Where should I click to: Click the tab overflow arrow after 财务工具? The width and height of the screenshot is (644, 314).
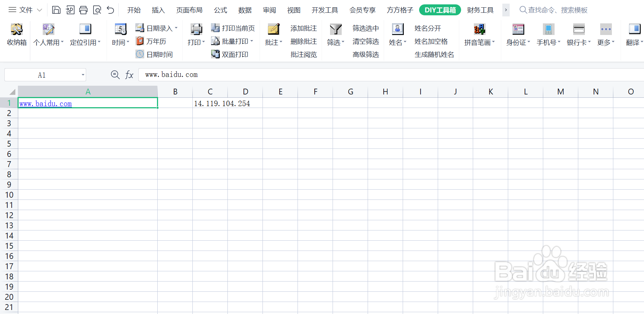(506, 10)
